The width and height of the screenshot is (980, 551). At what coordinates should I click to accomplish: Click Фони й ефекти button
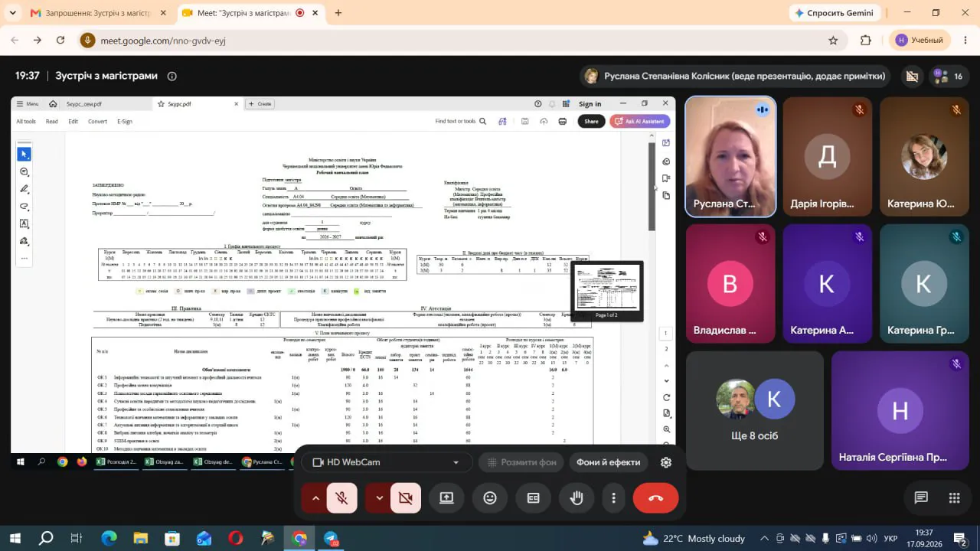click(x=609, y=462)
